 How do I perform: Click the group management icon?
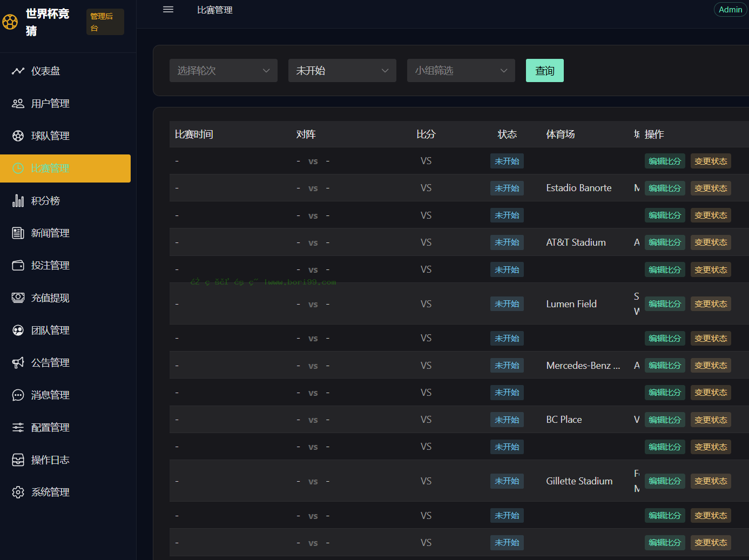[x=18, y=330]
